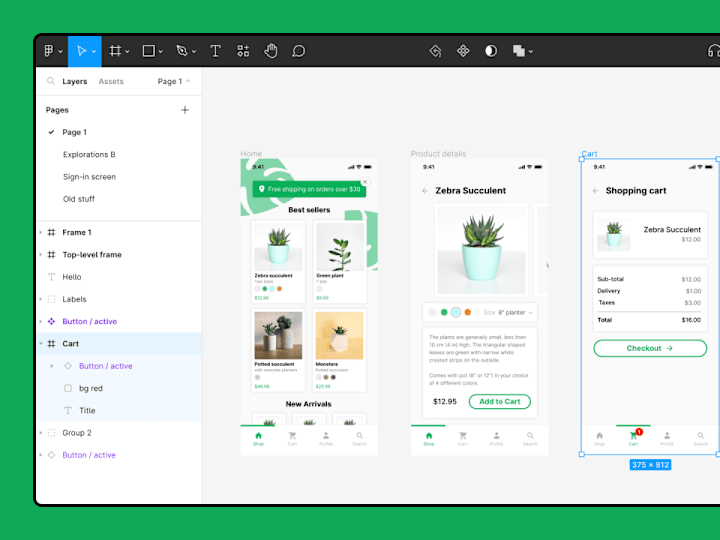Click the back arrow in Shopping cart
Viewport: 720px width, 540px height.
[x=596, y=191]
